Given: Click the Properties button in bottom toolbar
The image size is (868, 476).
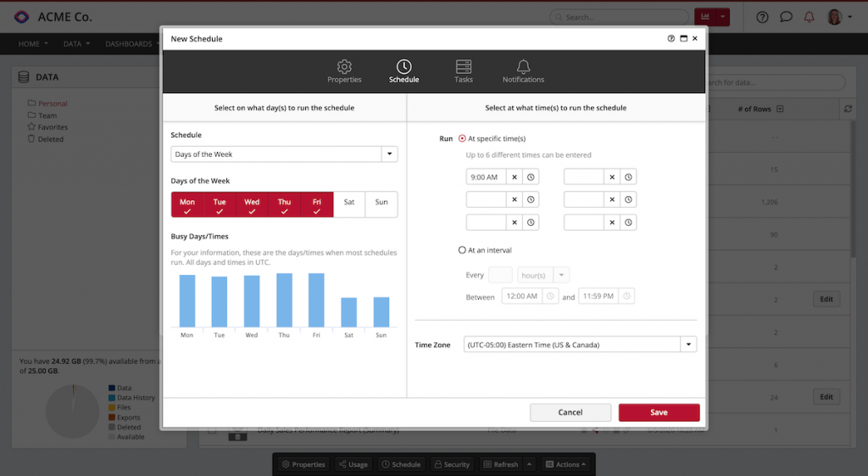Looking at the screenshot, I should [303, 464].
